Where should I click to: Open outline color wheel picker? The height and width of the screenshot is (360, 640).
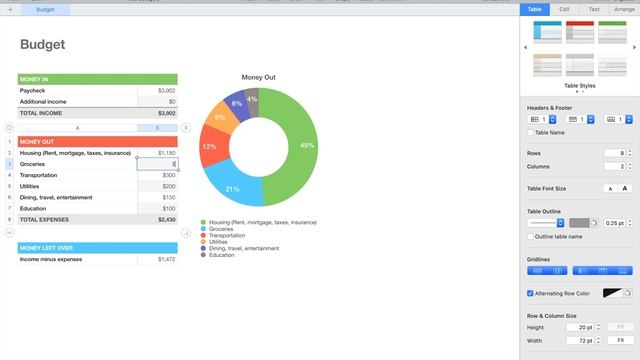coord(594,223)
